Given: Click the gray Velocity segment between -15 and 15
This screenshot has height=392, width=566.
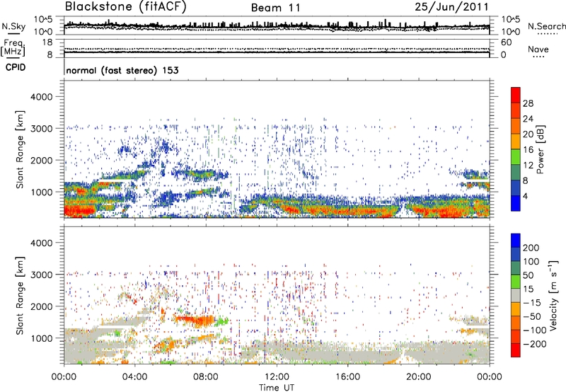Looking at the screenshot, I should click(x=516, y=295).
